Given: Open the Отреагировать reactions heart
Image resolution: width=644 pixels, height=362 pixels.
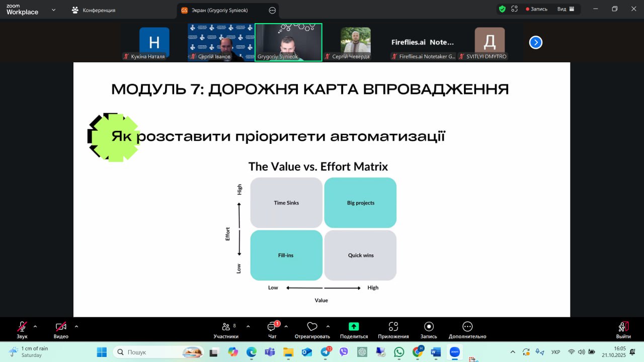Looking at the screenshot, I should click(312, 329).
